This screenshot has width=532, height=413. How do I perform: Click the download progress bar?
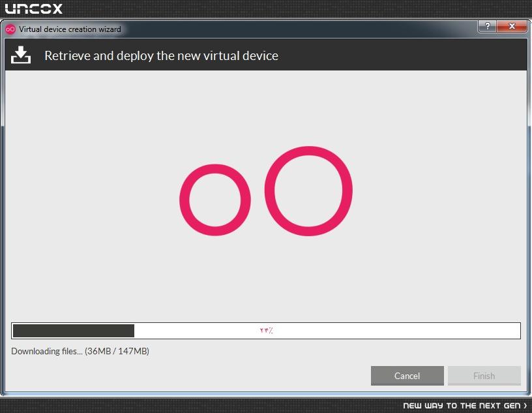(266, 331)
